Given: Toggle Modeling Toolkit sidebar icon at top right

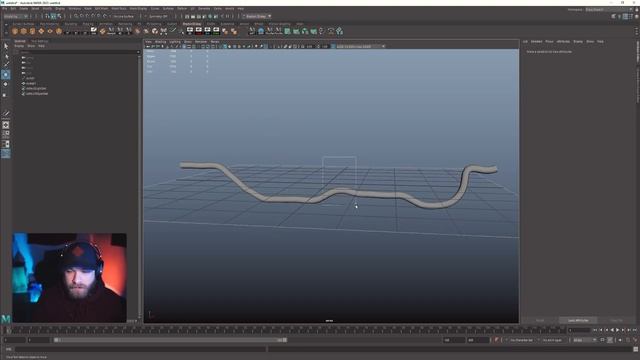Looking at the screenshot, I should pos(613,16).
